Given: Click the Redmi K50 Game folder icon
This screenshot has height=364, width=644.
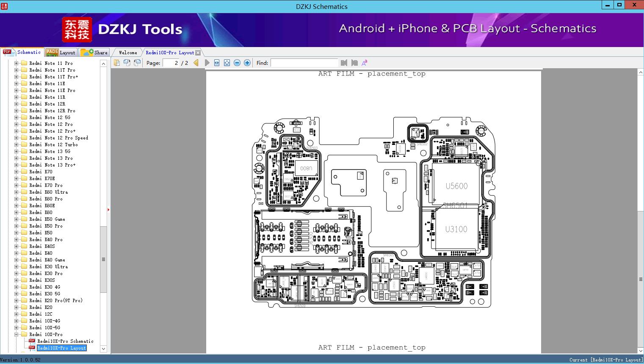Looking at the screenshot, I should (24, 219).
